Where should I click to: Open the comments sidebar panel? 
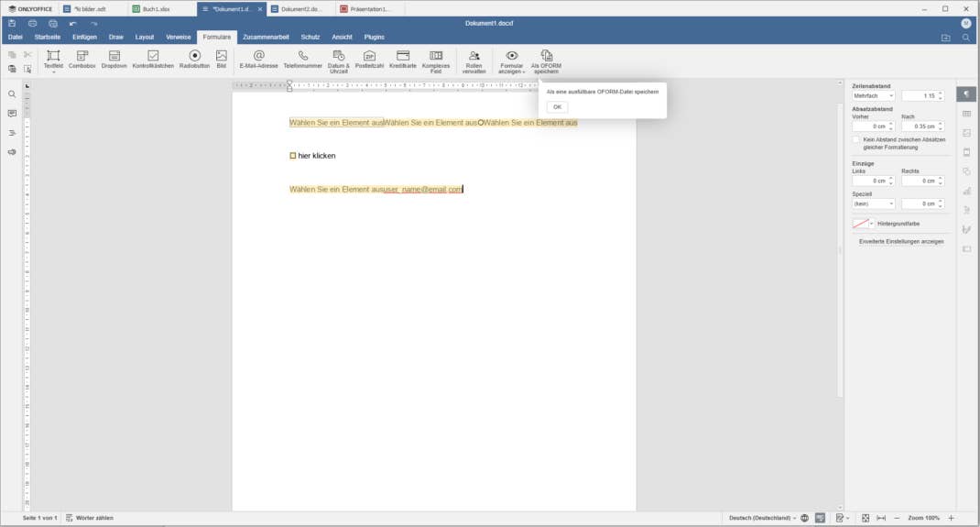coord(12,114)
